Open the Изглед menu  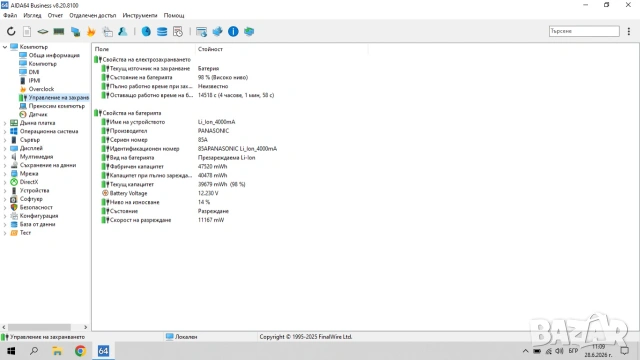point(32,15)
